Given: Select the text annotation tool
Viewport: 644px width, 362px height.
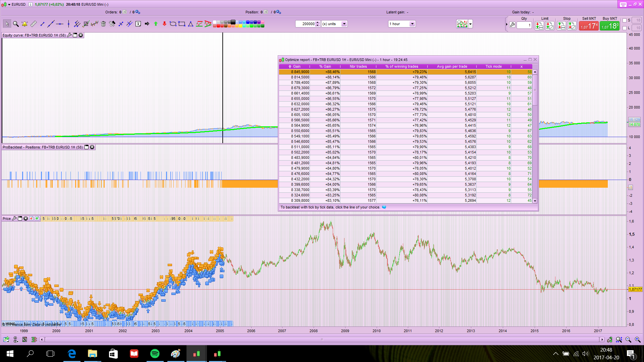Looking at the screenshot, I should 138,24.
